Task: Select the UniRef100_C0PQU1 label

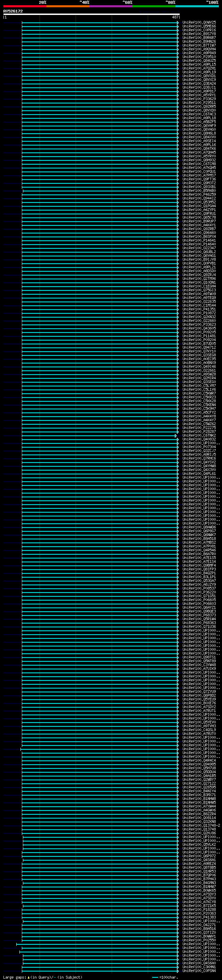Action: [x=199, y=172]
